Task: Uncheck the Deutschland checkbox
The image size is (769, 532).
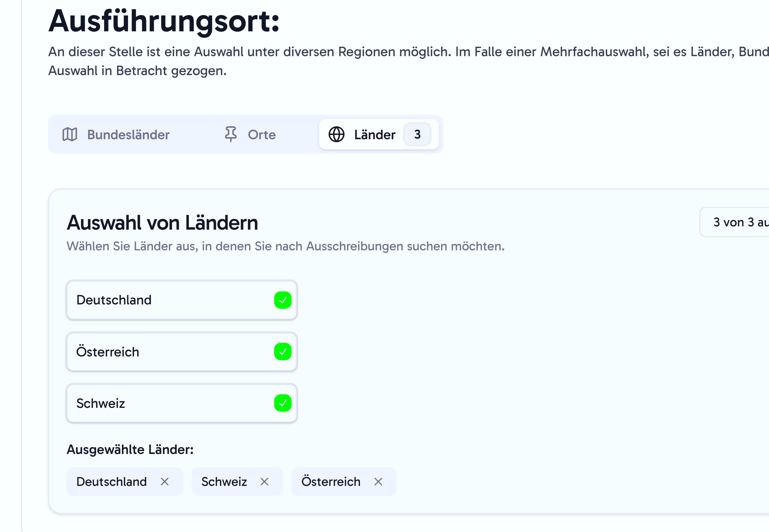Action: (283, 300)
